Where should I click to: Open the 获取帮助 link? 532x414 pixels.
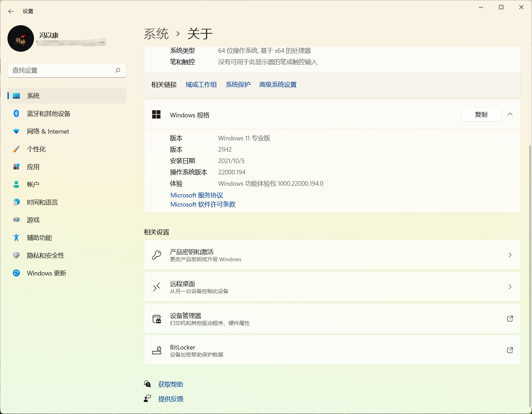(x=171, y=385)
